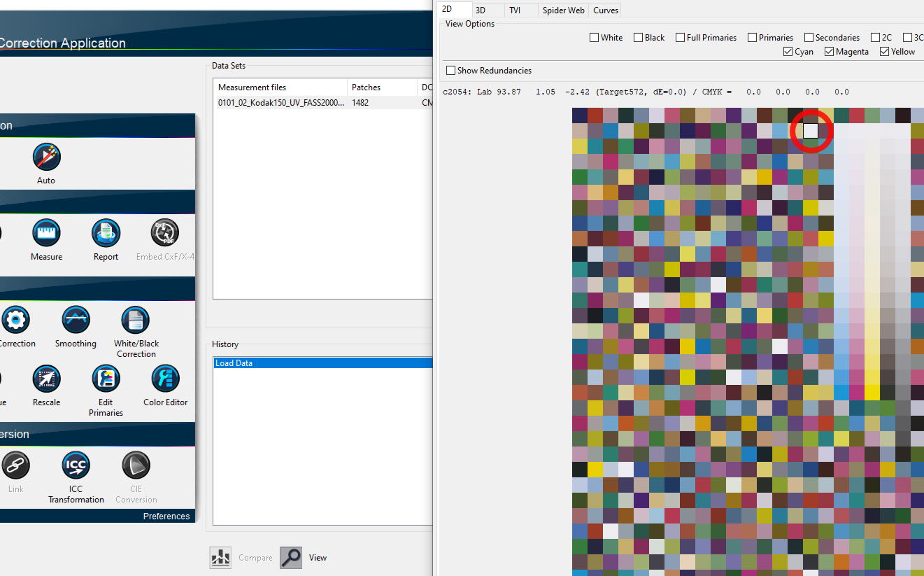Viewport: 924px width, 576px height.
Task: Enable the Secondaries checkbox
Action: point(809,38)
